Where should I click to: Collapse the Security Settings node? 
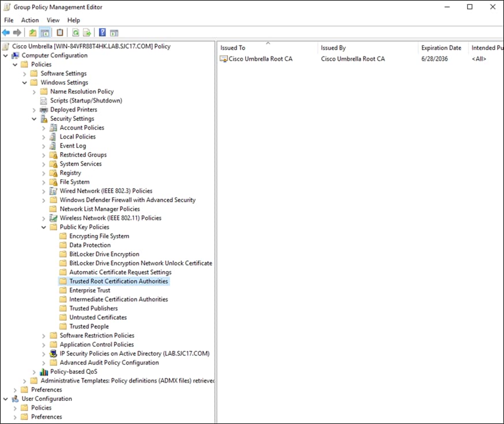pyautogui.click(x=34, y=119)
